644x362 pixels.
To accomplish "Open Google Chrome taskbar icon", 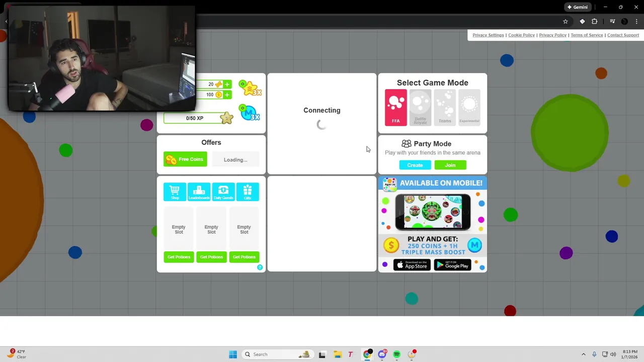I will point(367,354).
